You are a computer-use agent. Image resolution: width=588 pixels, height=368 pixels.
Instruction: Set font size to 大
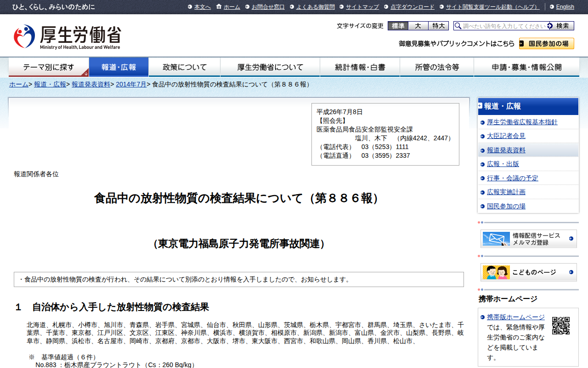click(x=418, y=26)
